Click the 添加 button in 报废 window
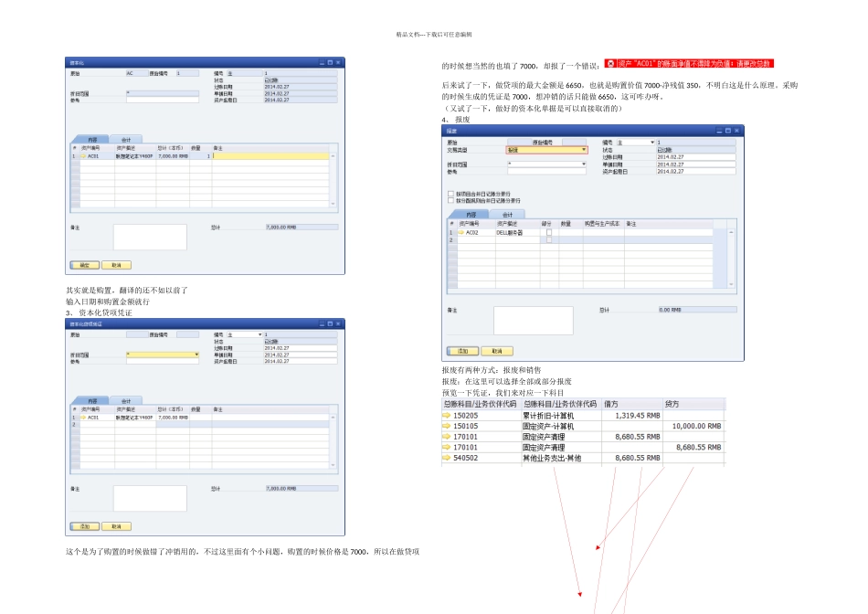The width and height of the screenshot is (868, 614). (463, 351)
